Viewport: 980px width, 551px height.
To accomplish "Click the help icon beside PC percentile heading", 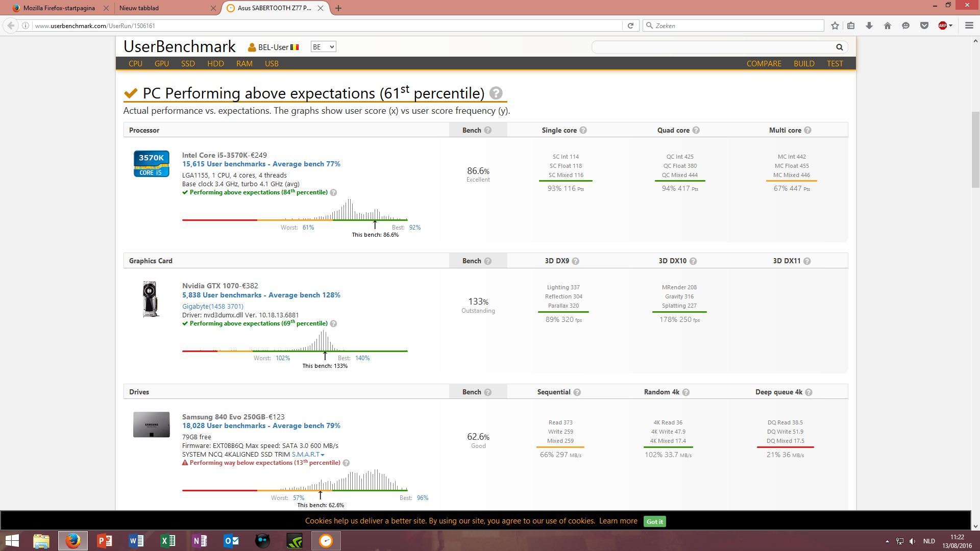I will coord(496,93).
